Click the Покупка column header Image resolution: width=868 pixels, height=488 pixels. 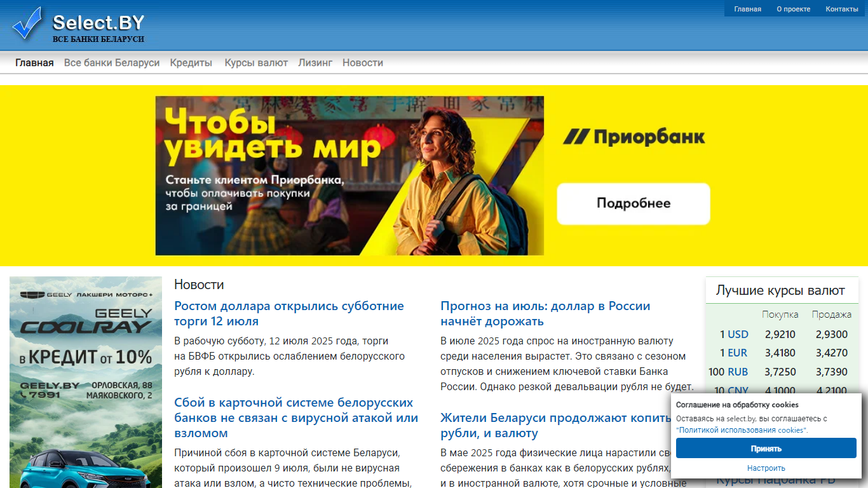coord(780,315)
